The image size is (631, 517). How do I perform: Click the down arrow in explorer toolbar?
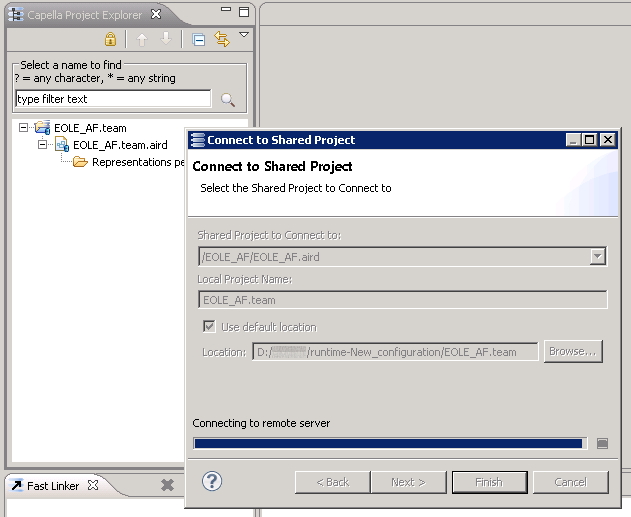(x=166, y=40)
